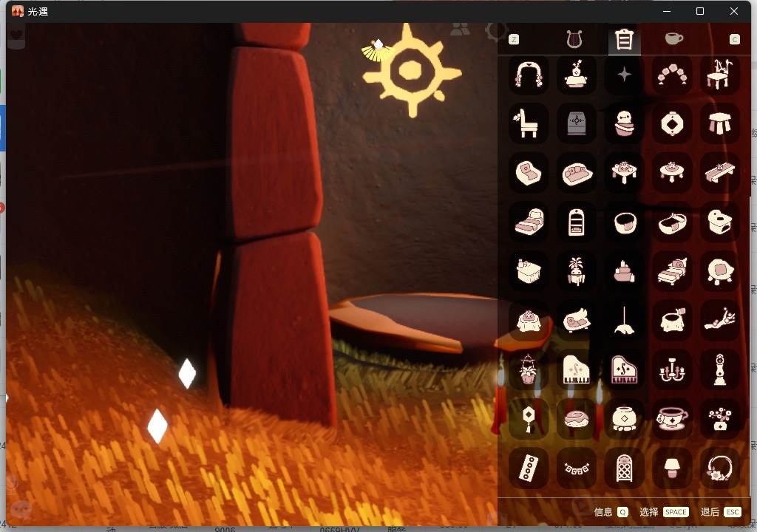Choose the hanging pendant floor lamp item
The width and height of the screenshot is (757, 532).
pos(624,321)
